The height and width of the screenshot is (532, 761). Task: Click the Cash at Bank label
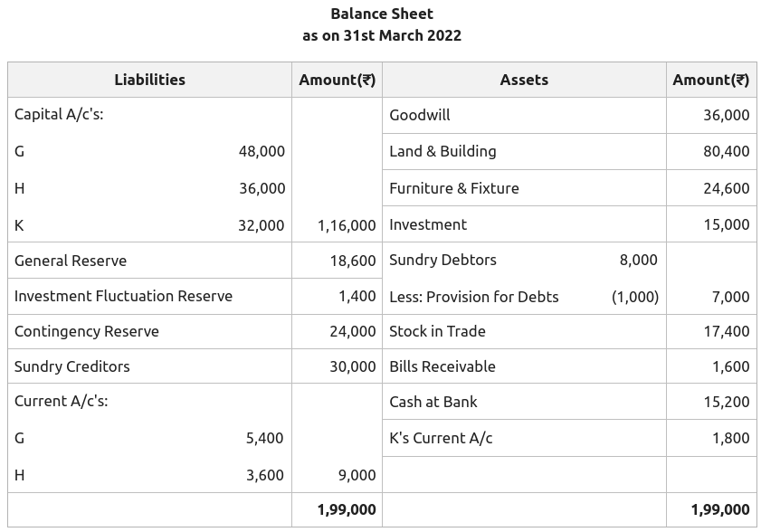(433, 402)
